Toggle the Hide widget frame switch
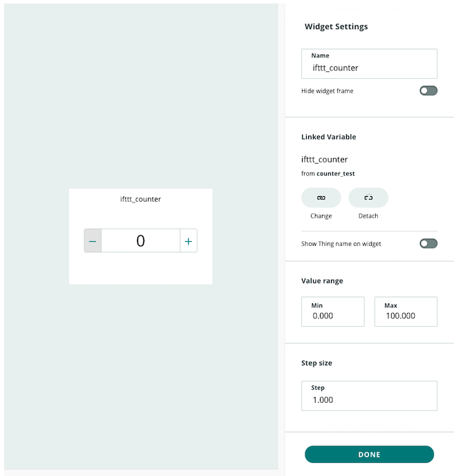Screen dimensions: 454x476 coord(428,91)
